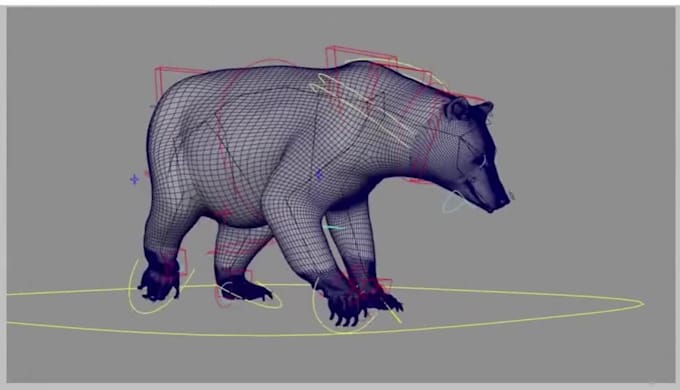Screen dimensions: 680x390
Task: Select blue cross locator behind bear's rump
Action: 134,179
